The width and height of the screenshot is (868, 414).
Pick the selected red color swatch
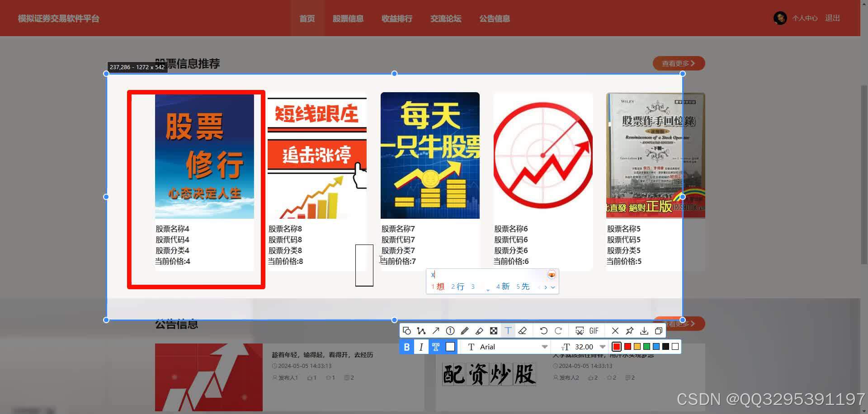tap(617, 347)
